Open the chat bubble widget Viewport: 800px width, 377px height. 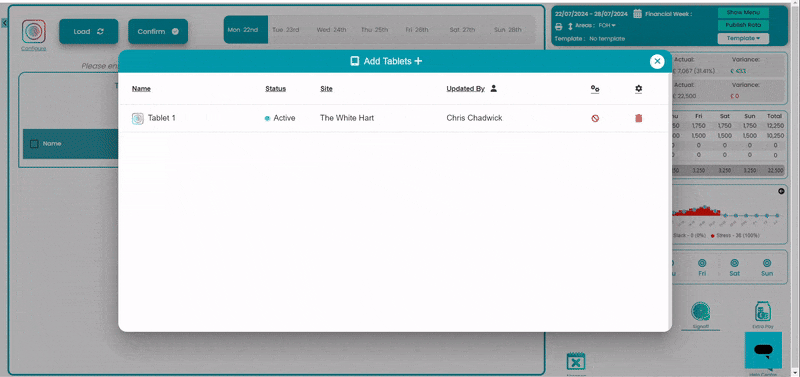click(x=763, y=350)
